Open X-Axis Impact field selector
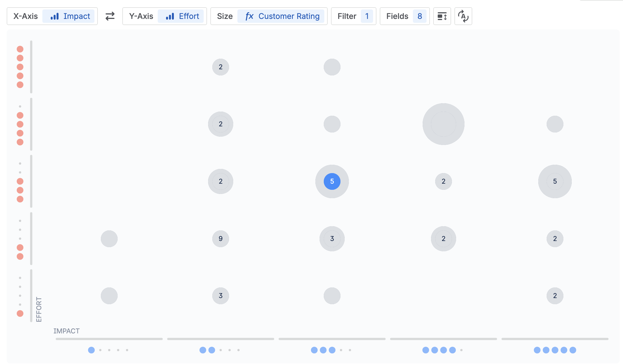The image size is (623, 364). pyautogui.click(x=52, y=16)
